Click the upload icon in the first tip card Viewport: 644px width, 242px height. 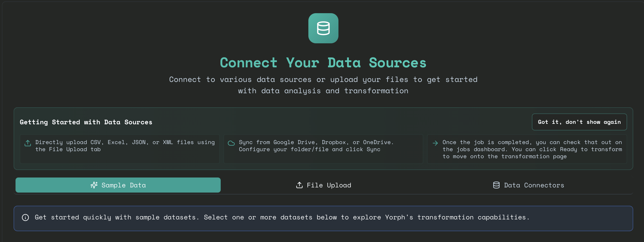28,143
